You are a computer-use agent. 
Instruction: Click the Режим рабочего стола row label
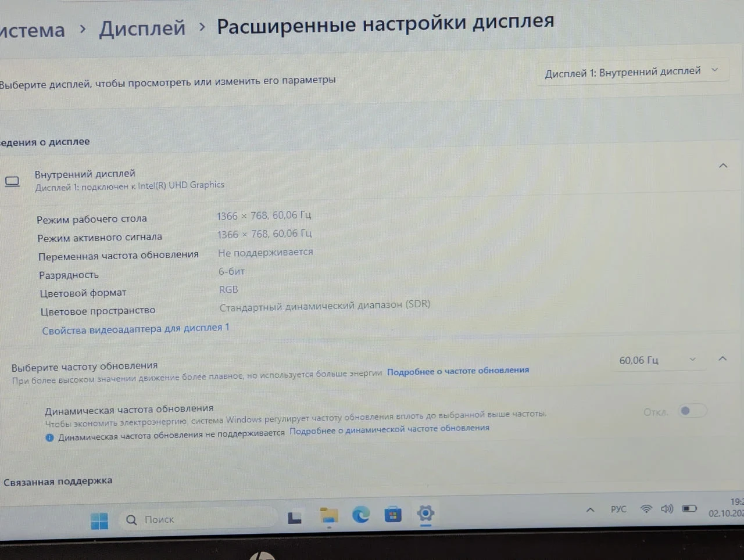[x=92, y=219]
